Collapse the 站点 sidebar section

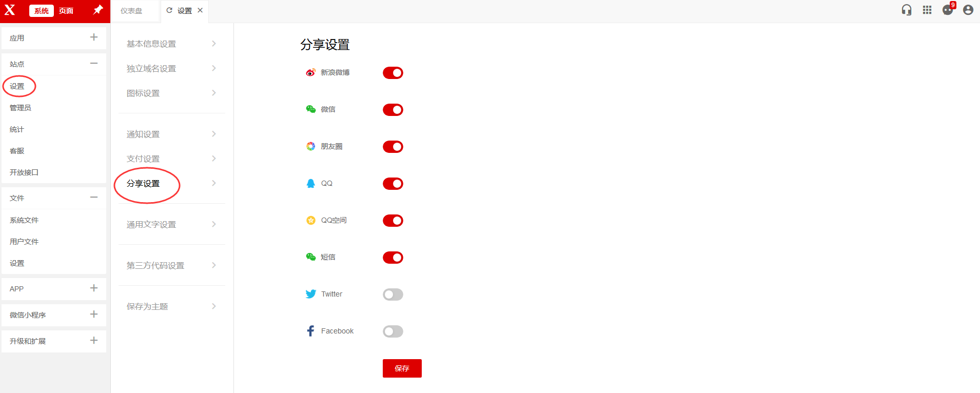[94, 64]
